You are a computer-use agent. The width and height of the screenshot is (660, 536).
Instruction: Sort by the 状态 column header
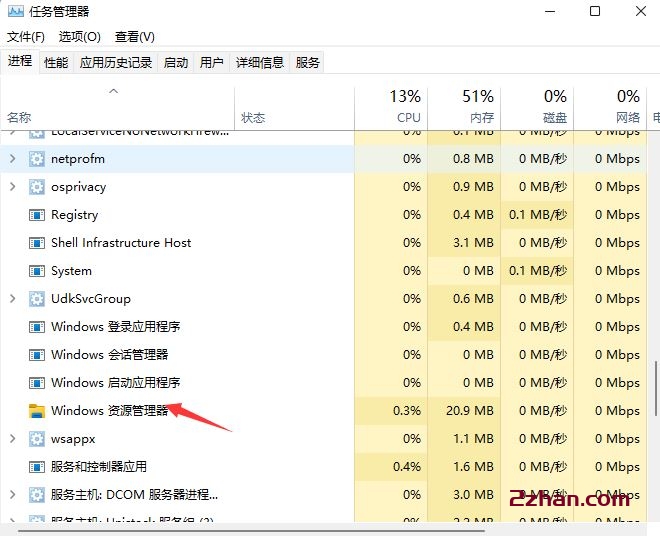pos(294,109)
